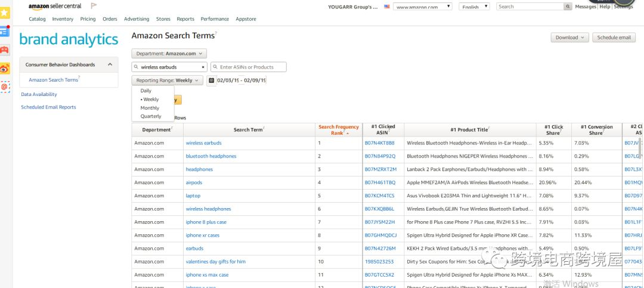Toggle the Reporting Range: Weekly dropdown

click(167, 80)
